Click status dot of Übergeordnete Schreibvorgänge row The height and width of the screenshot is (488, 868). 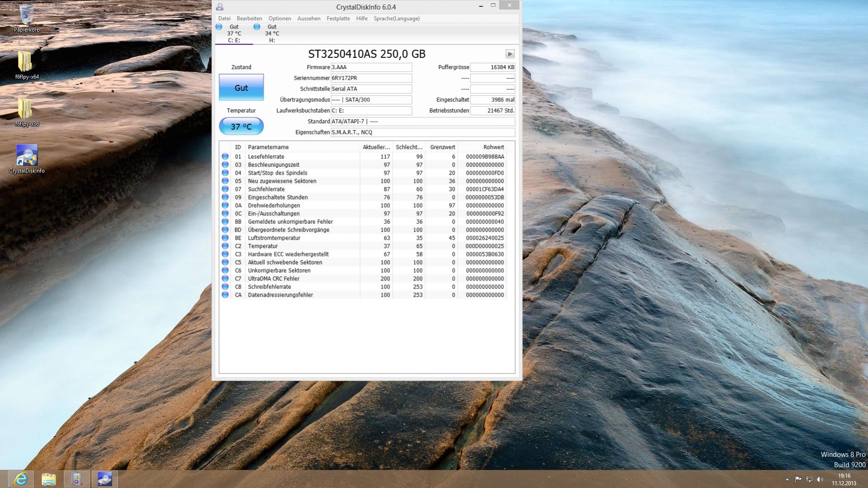225,230
